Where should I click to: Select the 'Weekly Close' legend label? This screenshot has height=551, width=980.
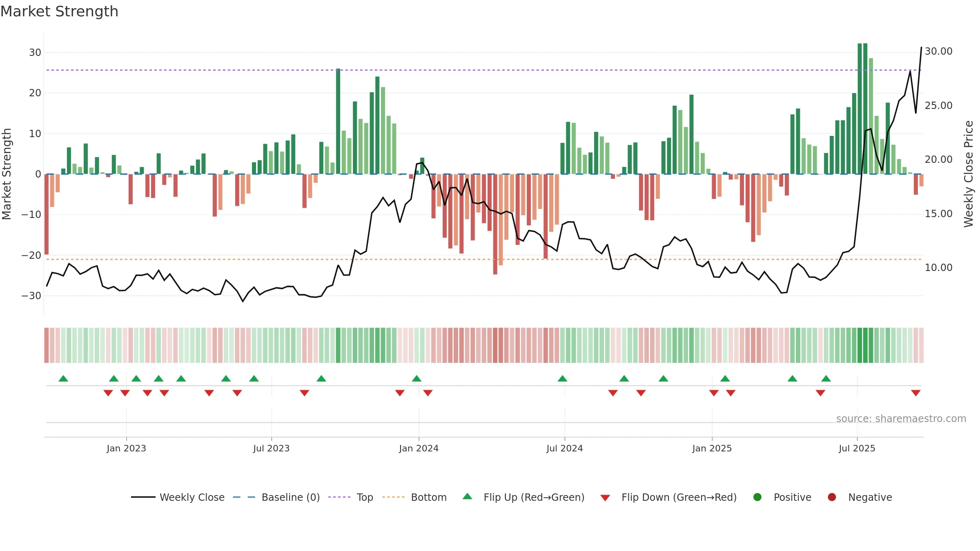tap(192, 497)
